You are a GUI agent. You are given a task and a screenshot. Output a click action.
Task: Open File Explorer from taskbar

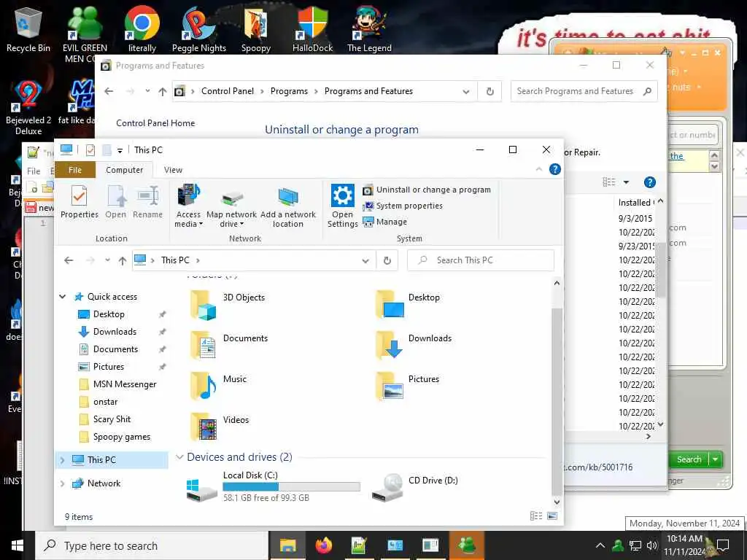pyautogui.click(x=287, y=545)
